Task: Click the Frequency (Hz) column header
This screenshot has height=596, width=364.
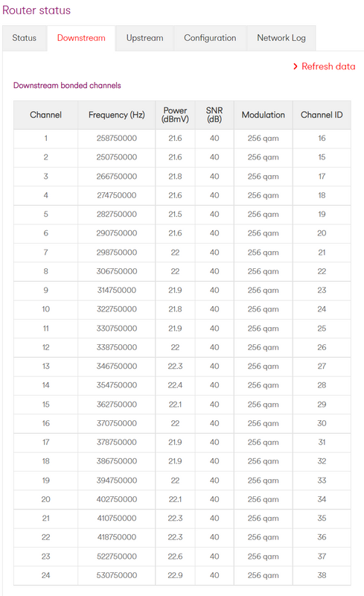Action: (117, 115)
